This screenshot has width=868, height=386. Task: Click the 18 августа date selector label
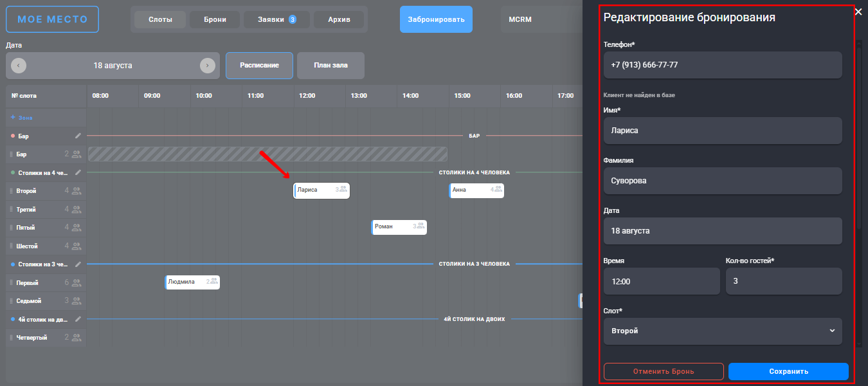113,66
